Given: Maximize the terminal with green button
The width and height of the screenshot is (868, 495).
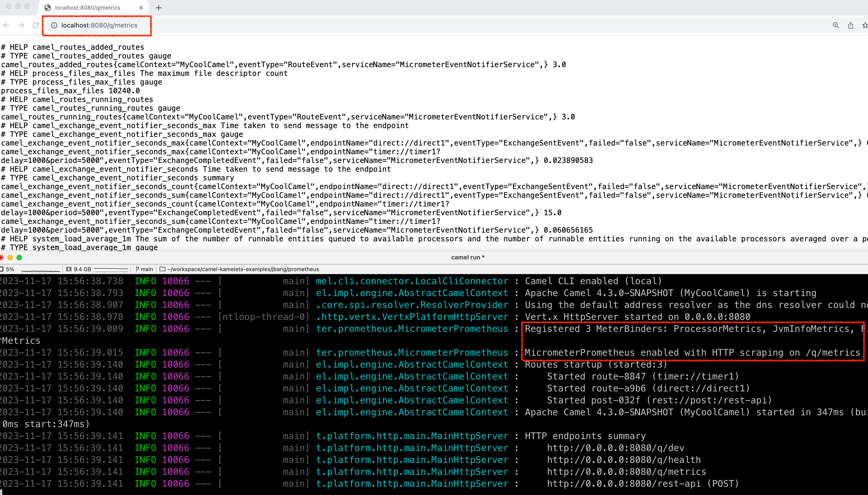Looking at the screenshot, I should [x=19, y=258].
